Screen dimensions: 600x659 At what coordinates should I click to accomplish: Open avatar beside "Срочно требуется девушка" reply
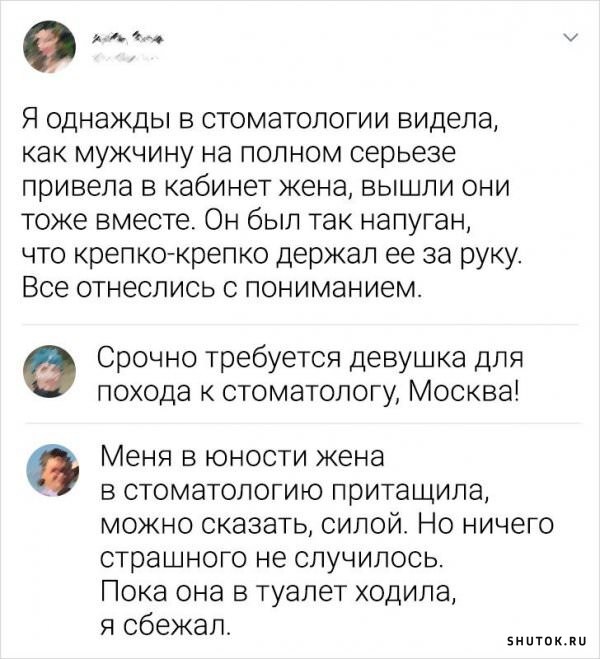[50, 370]
